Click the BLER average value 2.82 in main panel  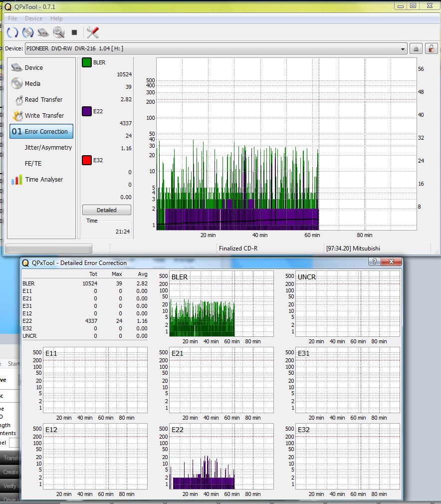pyautogui.click(x=126, y=99)
